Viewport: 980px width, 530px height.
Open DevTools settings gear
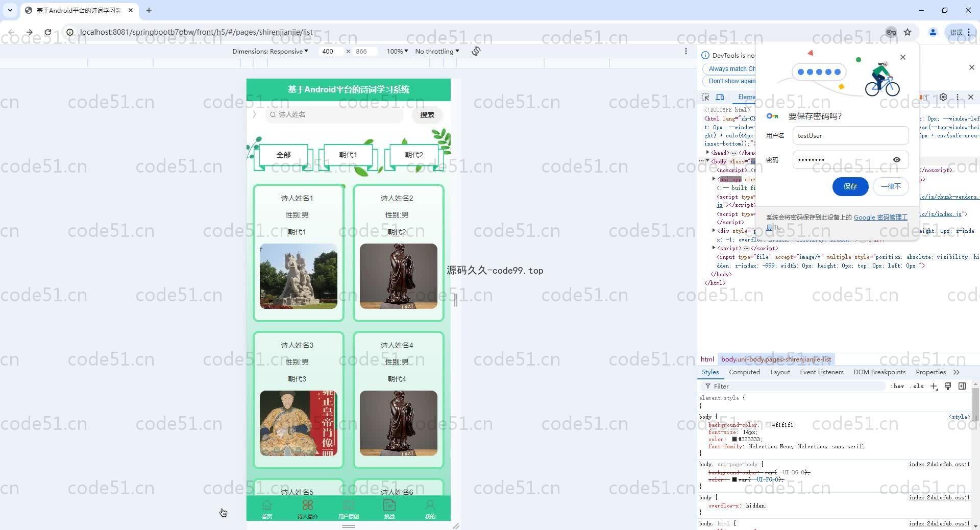[x=943, y=97]
